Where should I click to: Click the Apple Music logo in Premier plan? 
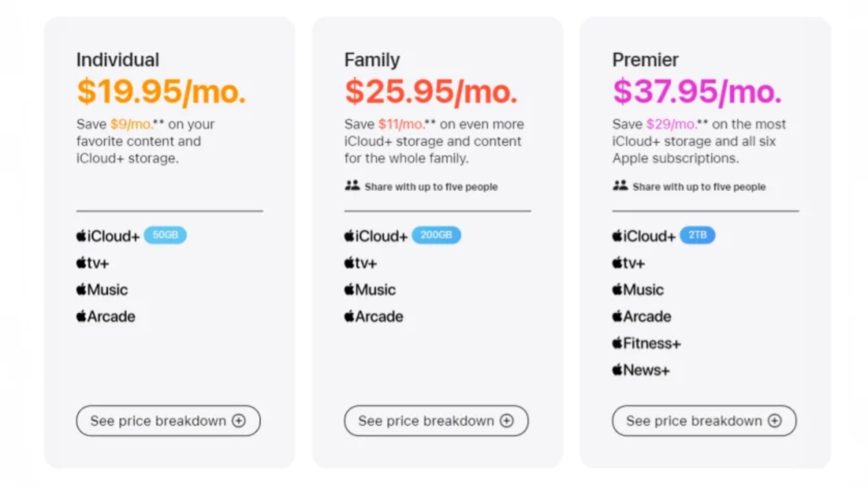637,290
